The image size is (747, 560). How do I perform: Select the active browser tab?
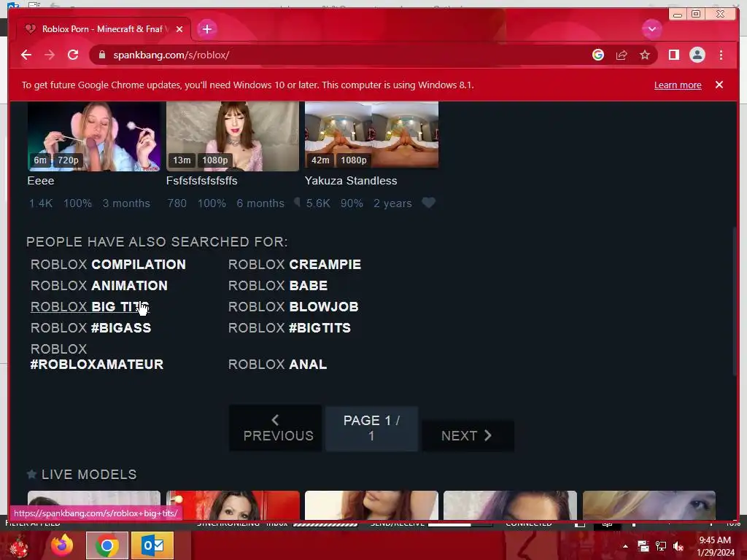pos(104,29)
